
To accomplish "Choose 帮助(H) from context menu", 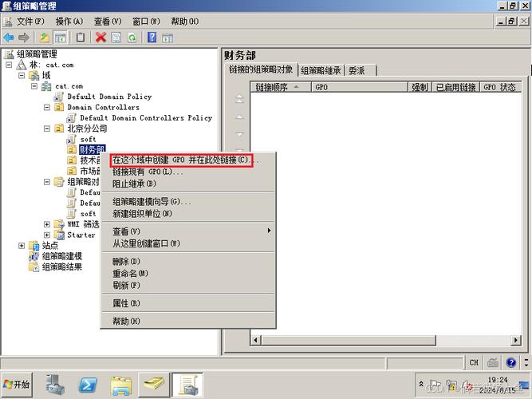I will click(x=188, y=321).
